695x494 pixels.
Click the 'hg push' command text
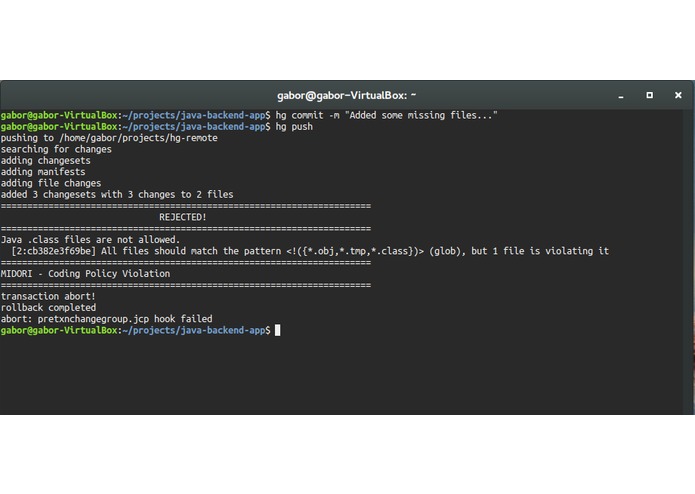294,127
